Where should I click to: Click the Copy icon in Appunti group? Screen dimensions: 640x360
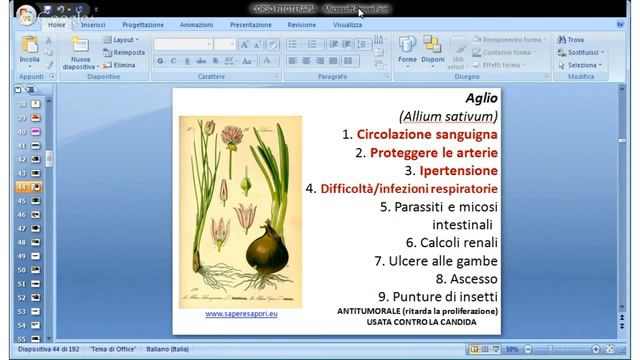coord(49,52)
